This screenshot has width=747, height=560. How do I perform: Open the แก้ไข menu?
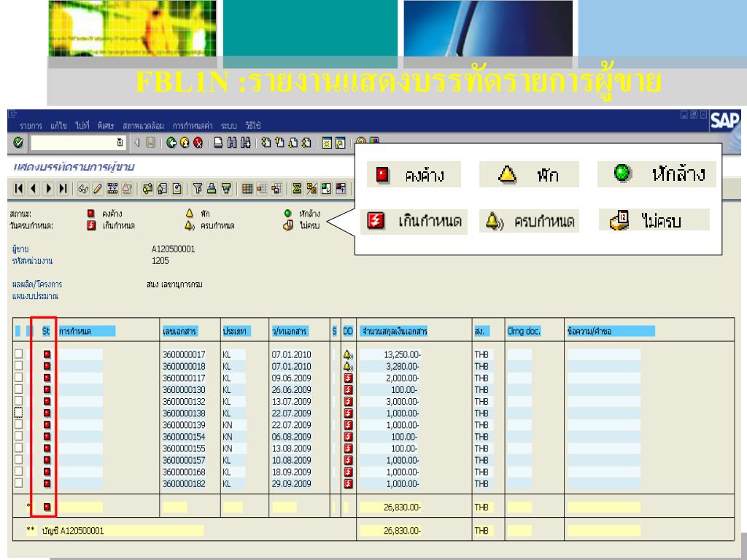tap(58, 125)
